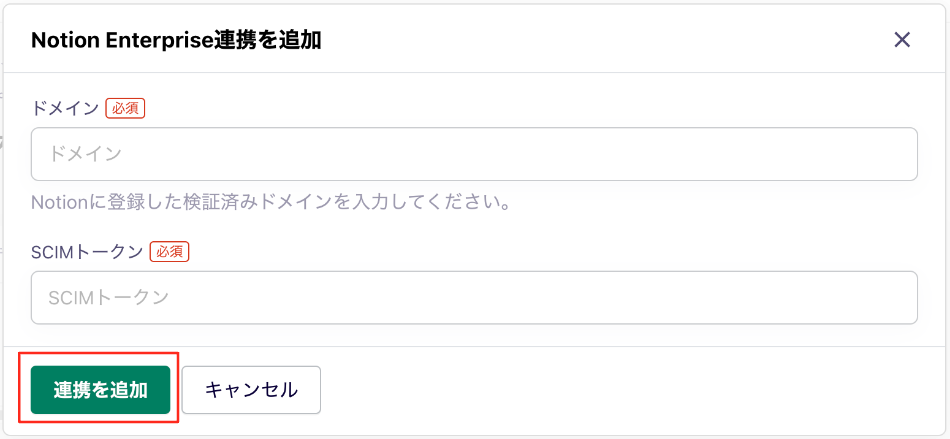Viewport: 950px width, 439px height.
Task: Focus the SCIMトークン text box
Action: [474, 297]
